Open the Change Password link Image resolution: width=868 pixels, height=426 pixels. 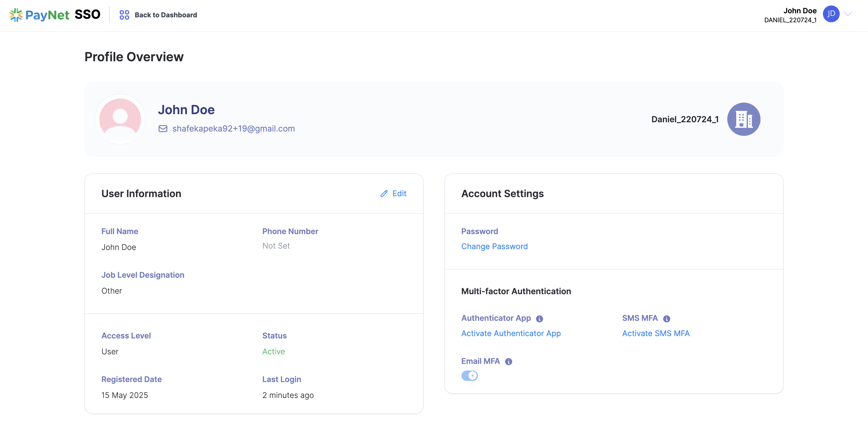pyautogui.click(x=494, y=246)
